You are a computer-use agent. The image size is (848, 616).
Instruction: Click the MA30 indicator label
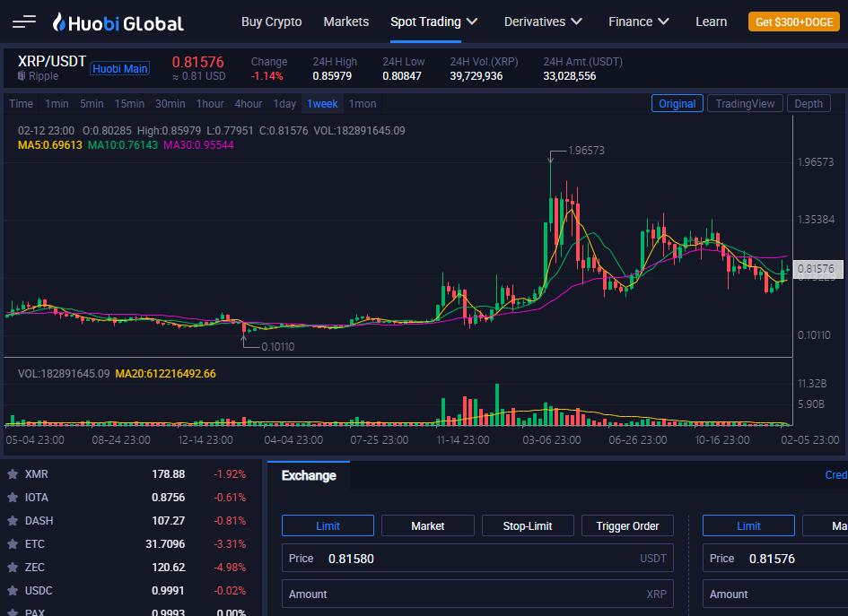click(198, 145)
